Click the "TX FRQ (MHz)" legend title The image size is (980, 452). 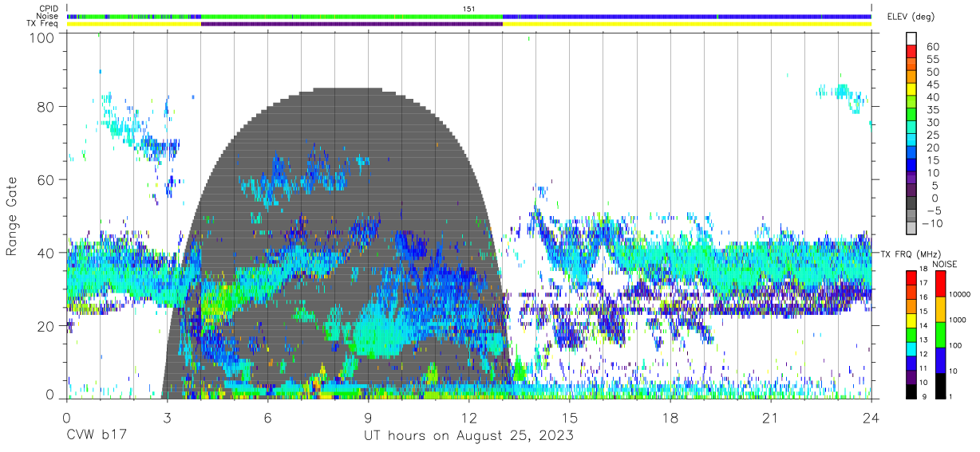coord(909,254)
